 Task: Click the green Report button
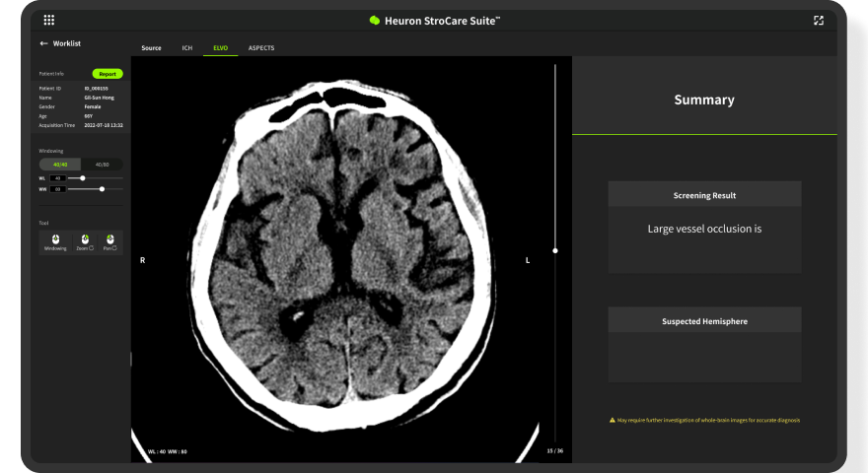click(x=108, y=74)
